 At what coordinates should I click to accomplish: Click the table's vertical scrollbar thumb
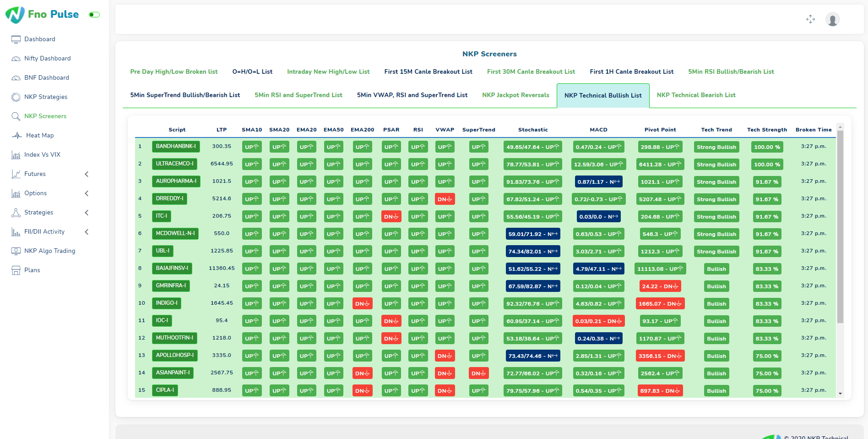pos(840,227)
